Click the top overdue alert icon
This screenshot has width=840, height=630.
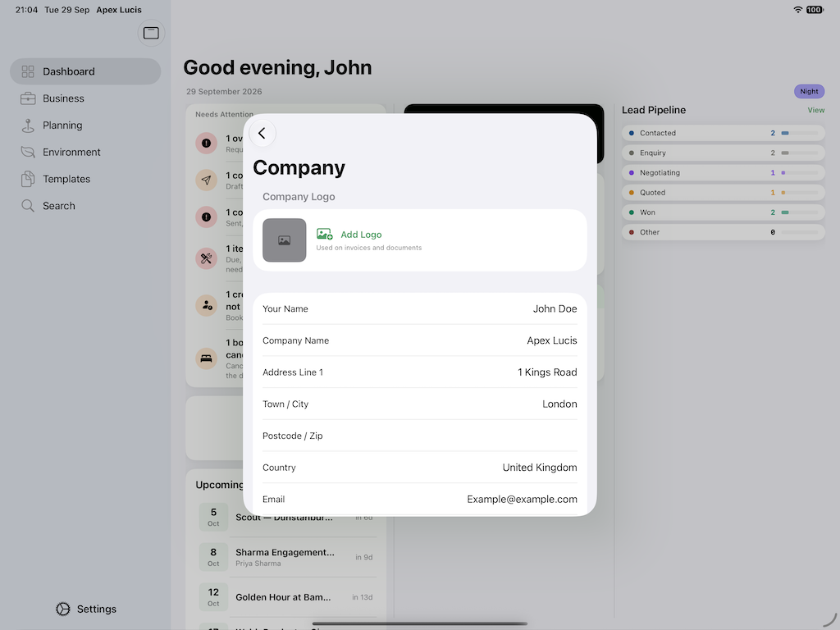[206, 143]
